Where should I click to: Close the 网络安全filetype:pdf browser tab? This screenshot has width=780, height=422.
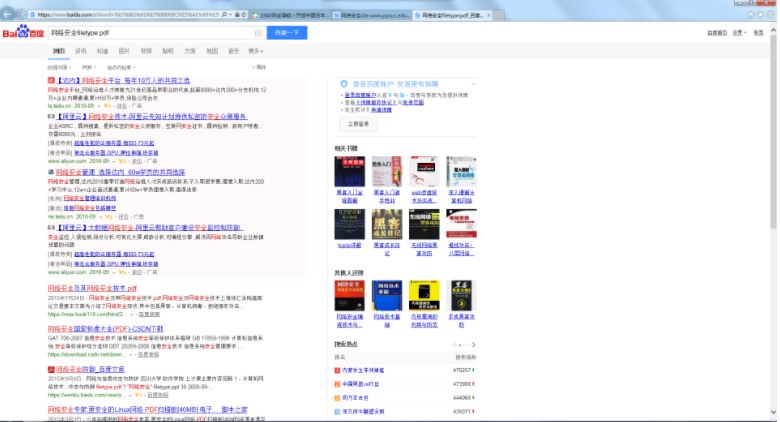pyautogui.click(x=488, y=15)
